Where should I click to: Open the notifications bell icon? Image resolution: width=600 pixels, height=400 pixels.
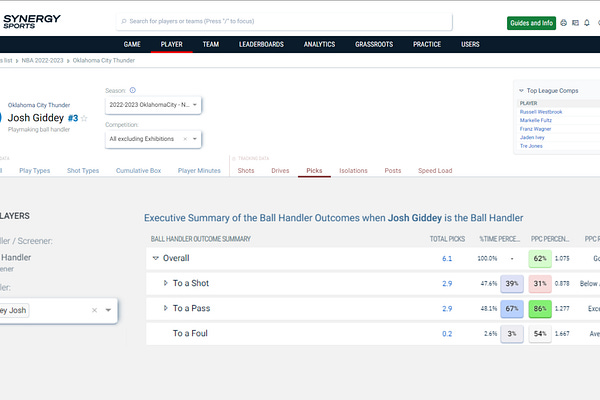587,23
